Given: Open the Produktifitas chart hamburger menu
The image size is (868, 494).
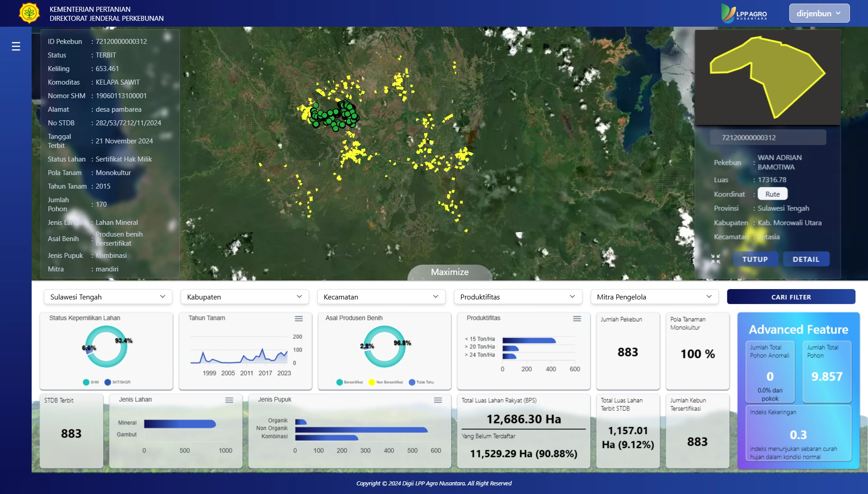Looking at the screenshot, I should (x=577, y=318).
